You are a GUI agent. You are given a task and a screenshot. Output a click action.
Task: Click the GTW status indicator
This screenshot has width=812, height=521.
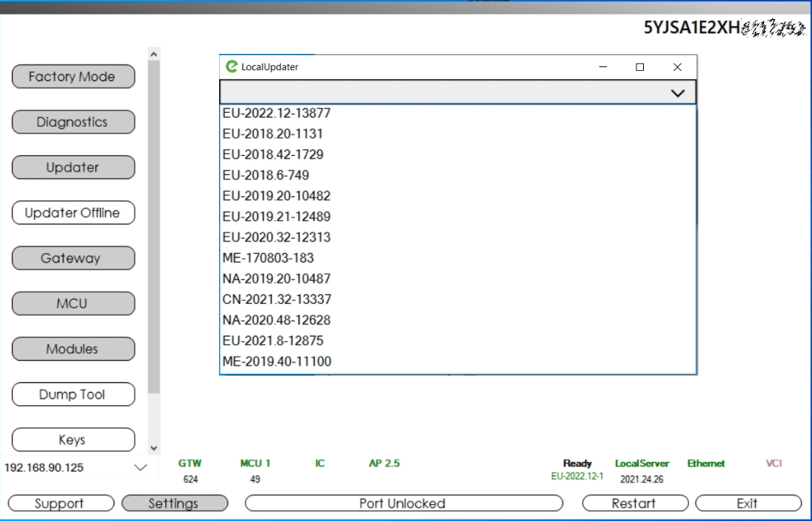[190, 463]
